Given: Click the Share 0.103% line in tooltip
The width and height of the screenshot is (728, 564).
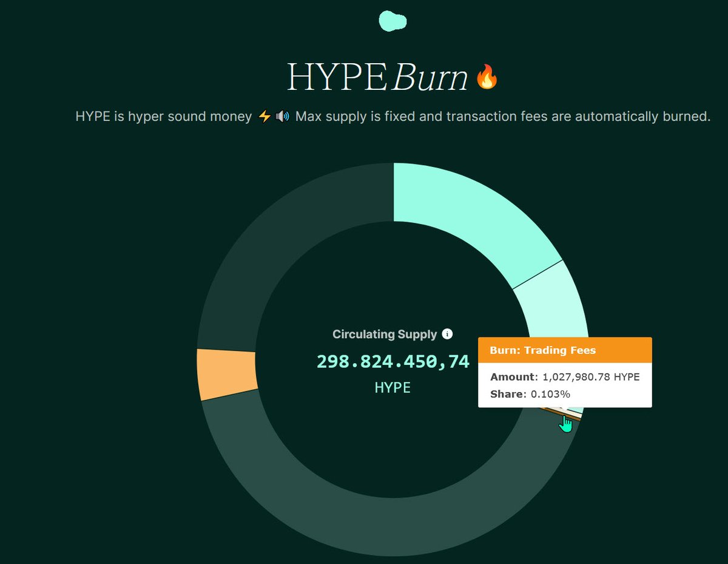Looking at the screenshot, I should coord(530,394).
